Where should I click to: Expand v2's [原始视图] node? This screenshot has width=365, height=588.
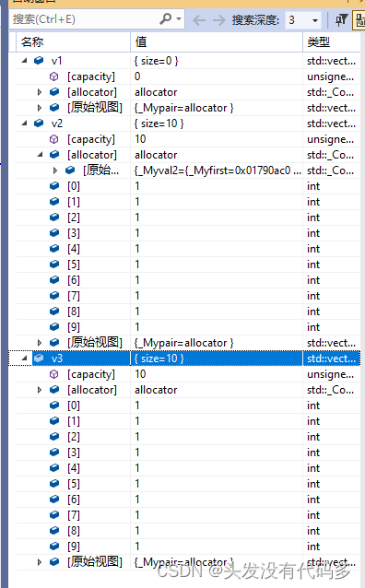point(40,342)
